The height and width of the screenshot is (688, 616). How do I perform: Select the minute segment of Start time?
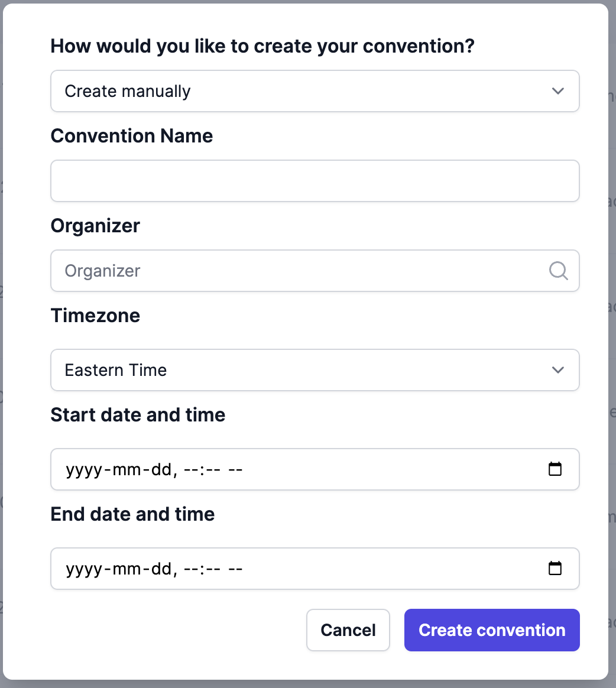click(212, 470)
